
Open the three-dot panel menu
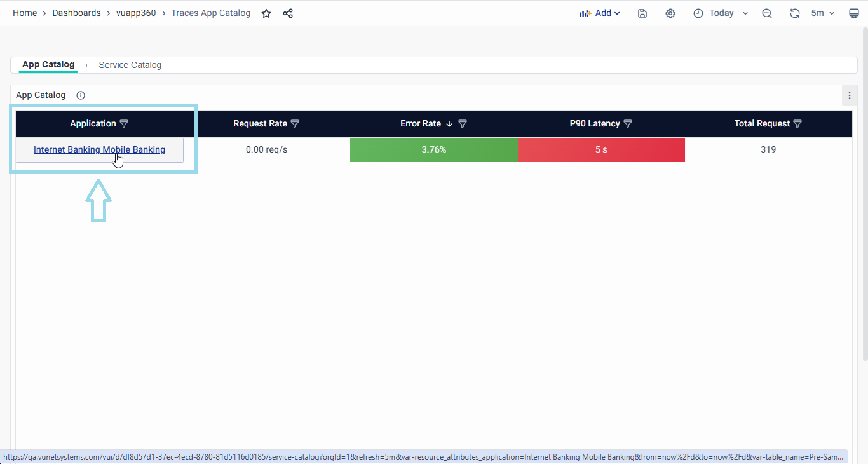click(850, 95)
